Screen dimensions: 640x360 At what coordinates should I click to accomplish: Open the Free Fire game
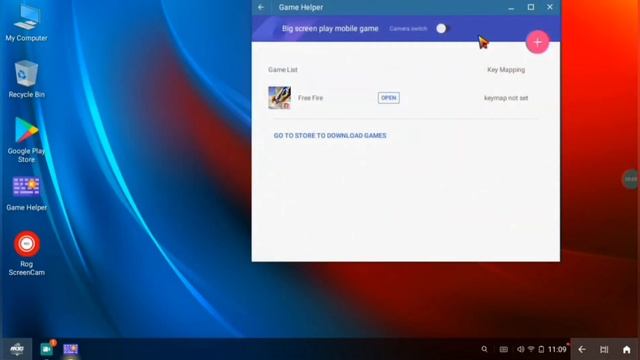pos(388,98)
